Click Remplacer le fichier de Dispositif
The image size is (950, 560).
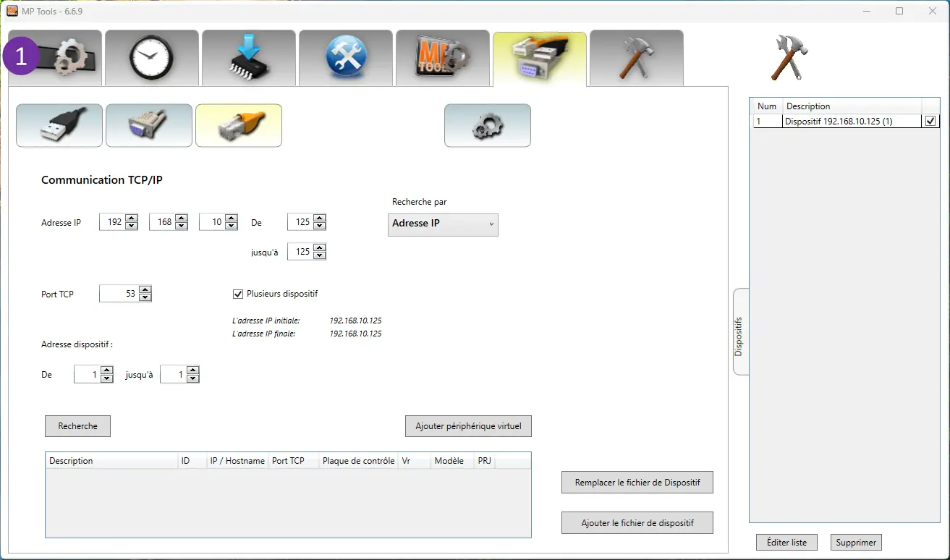[637, 483]
